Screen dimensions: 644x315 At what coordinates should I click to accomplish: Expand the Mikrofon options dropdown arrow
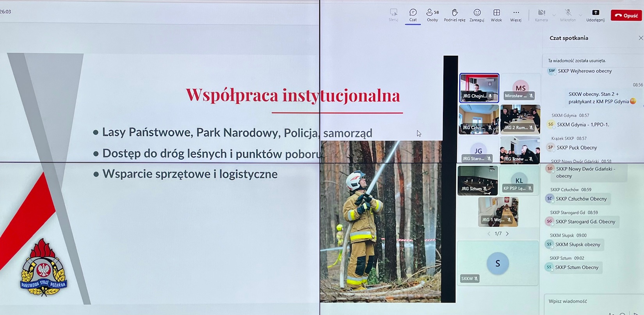[x=580, y=16]
